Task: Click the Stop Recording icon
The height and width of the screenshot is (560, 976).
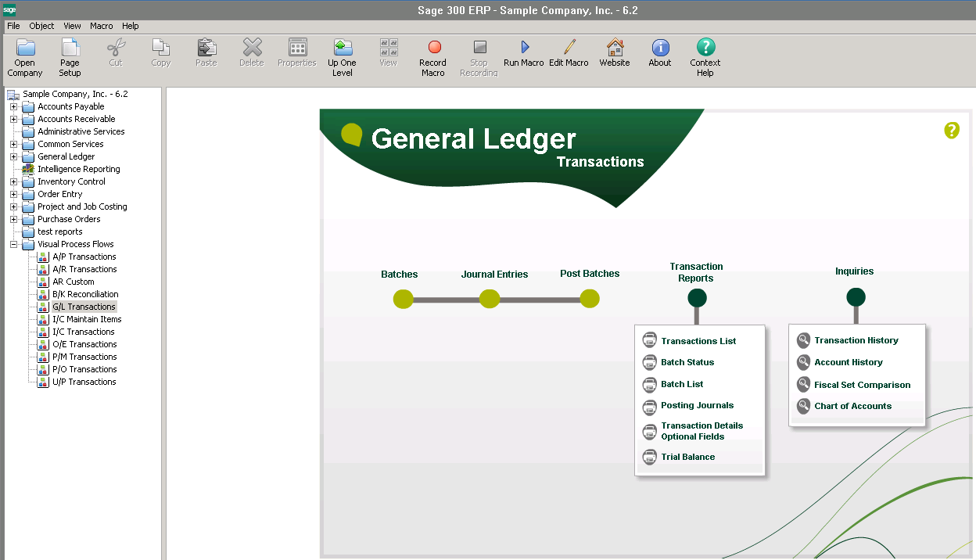Action: pos(479,47)
